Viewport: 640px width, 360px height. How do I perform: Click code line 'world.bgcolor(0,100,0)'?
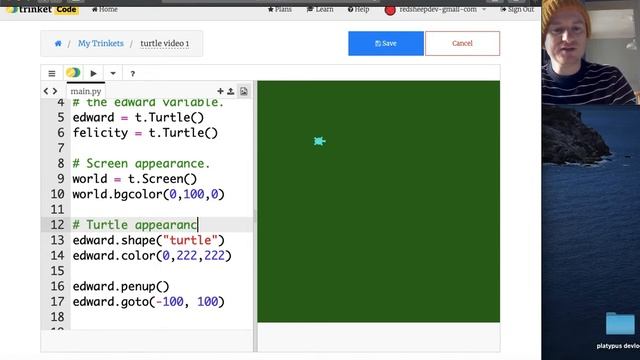click(x=149, y=194)
